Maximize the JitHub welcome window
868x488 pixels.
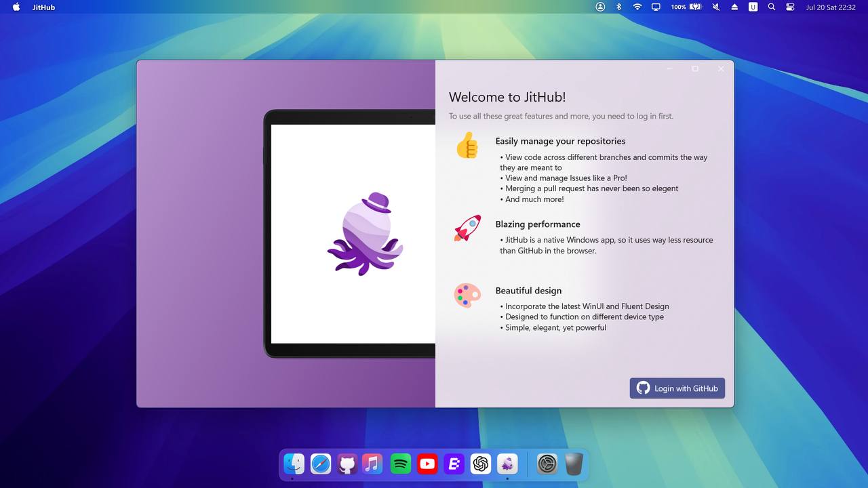[x=695, y=68]
